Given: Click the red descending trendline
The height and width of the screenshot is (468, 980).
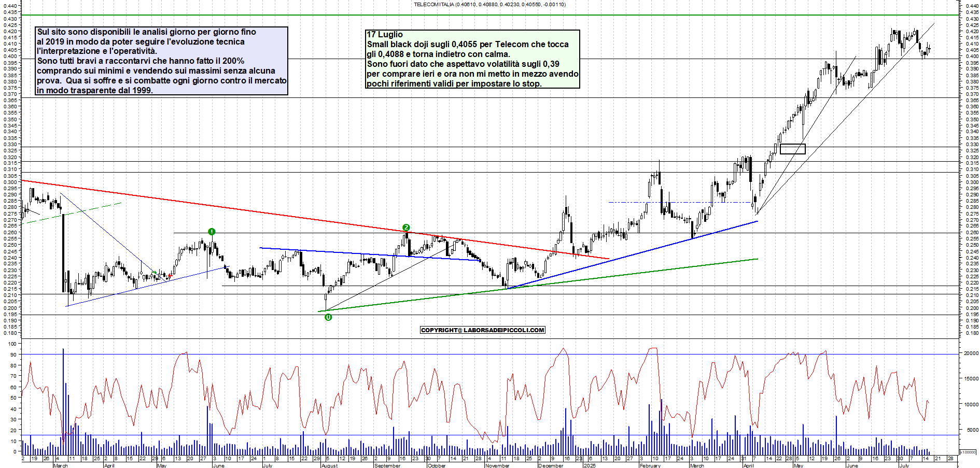Looking at the screenshot, I should point(315,219).
